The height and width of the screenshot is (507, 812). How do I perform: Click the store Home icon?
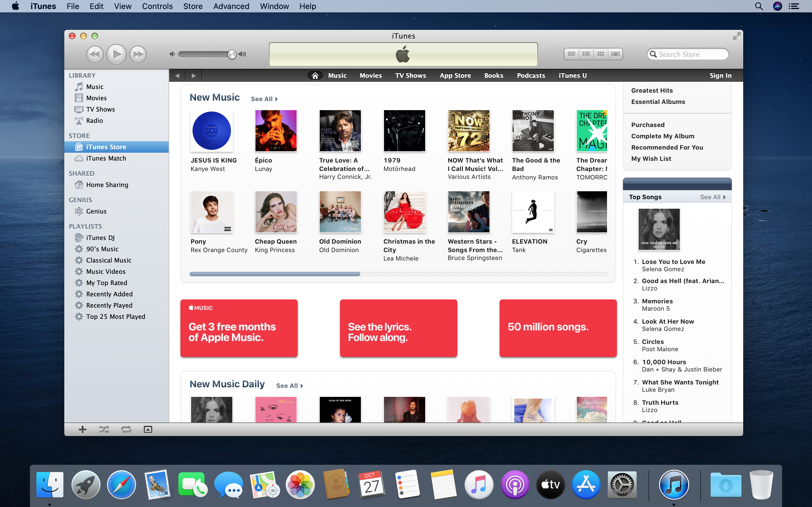315,75
